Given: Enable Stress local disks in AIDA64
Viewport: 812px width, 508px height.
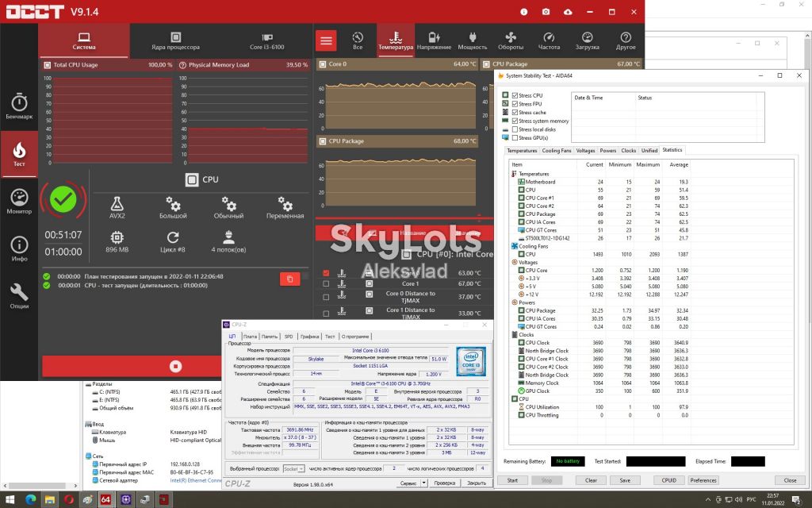Looking at the screenshot, I should click(515, 129).
